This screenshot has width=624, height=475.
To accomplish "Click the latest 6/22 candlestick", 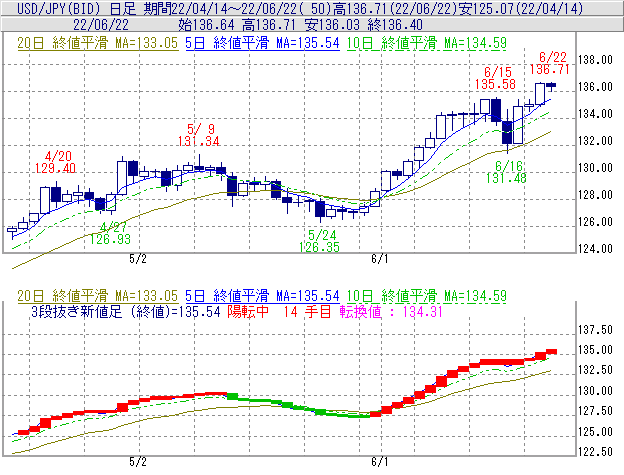I will [x=551, y=86].
